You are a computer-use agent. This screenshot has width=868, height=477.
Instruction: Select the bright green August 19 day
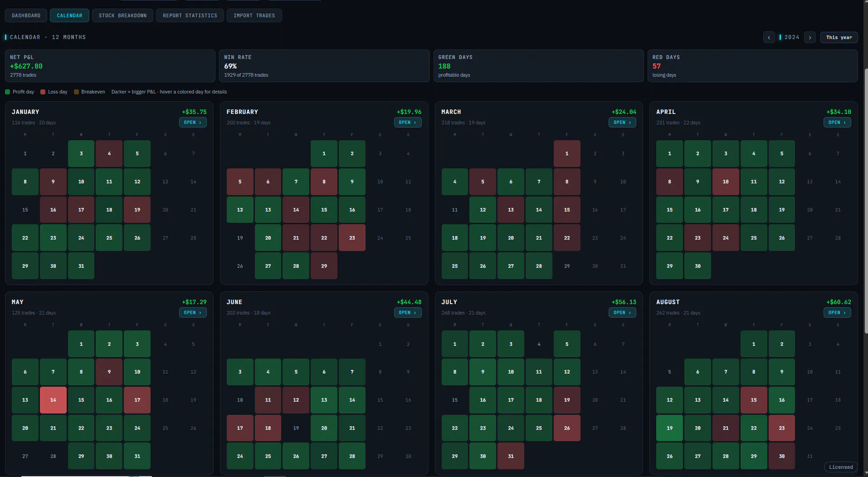[669, 428]
